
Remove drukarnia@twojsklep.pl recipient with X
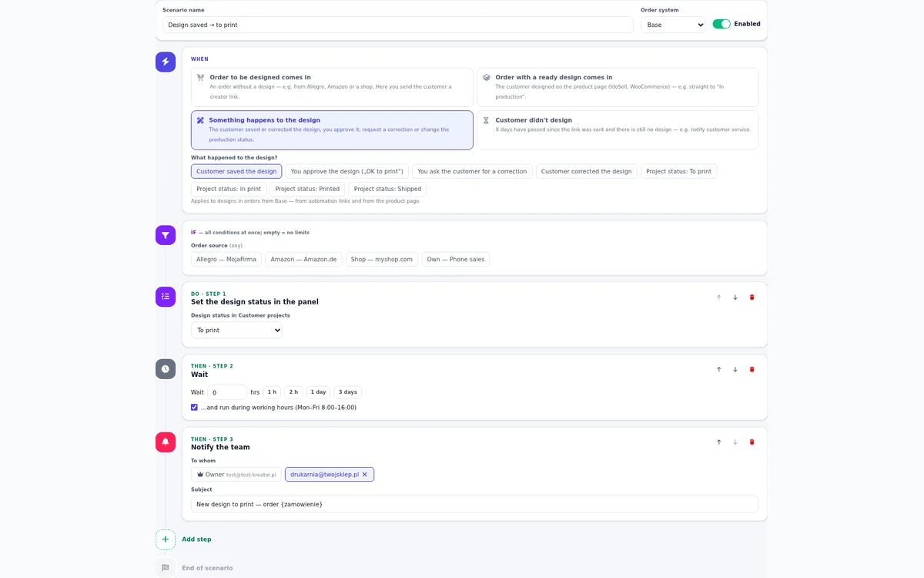tap(365, 475)
